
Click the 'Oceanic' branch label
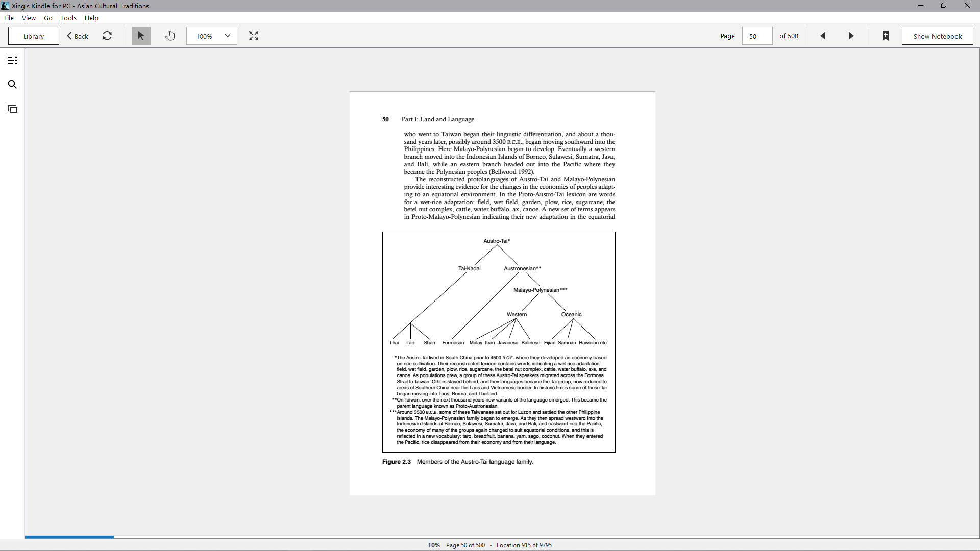[x=571, y=314]
